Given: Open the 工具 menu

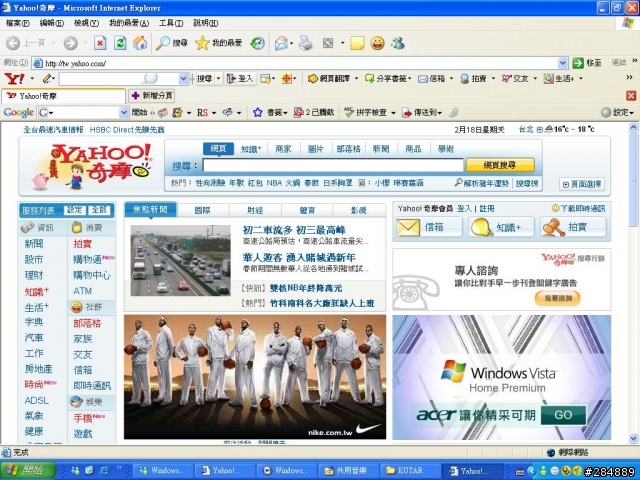Looking at the screenshot, I should [171, 23].
